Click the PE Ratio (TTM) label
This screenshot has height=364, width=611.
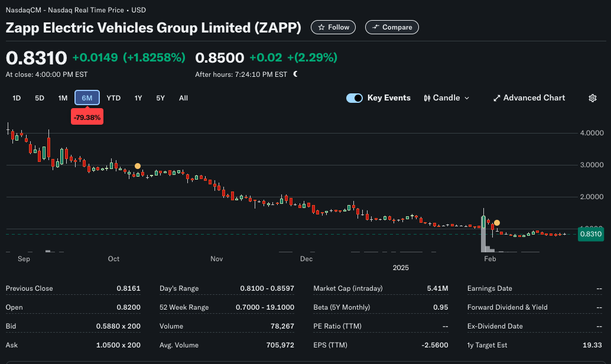tap(337, 326)
